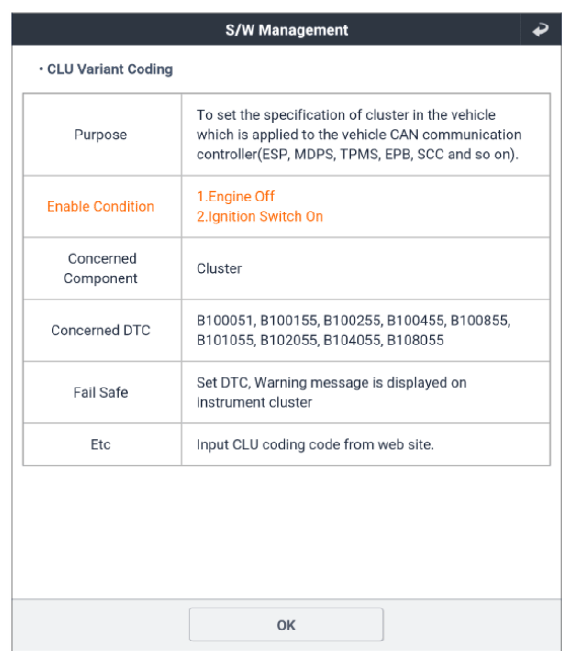The width and height of the screenshot is (571, 660).
Task: Click the Fail Safe row label
Action: (101, 392)
